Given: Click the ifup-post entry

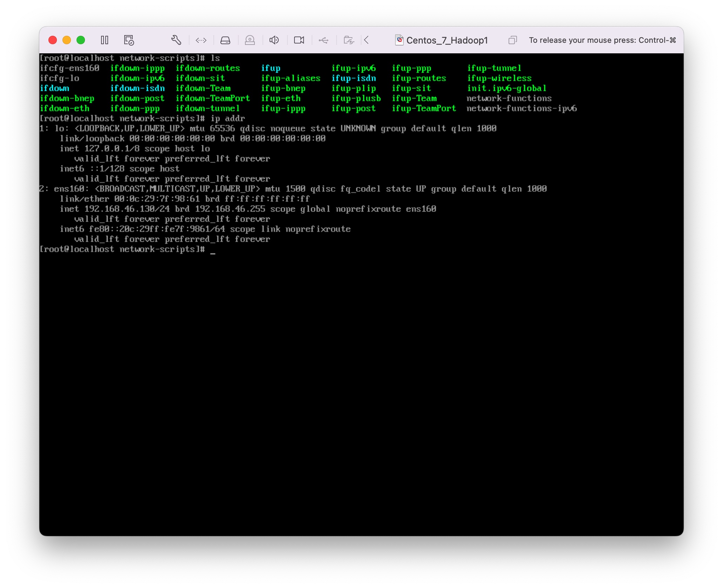Looking at the screenshot, I should 353,108.
